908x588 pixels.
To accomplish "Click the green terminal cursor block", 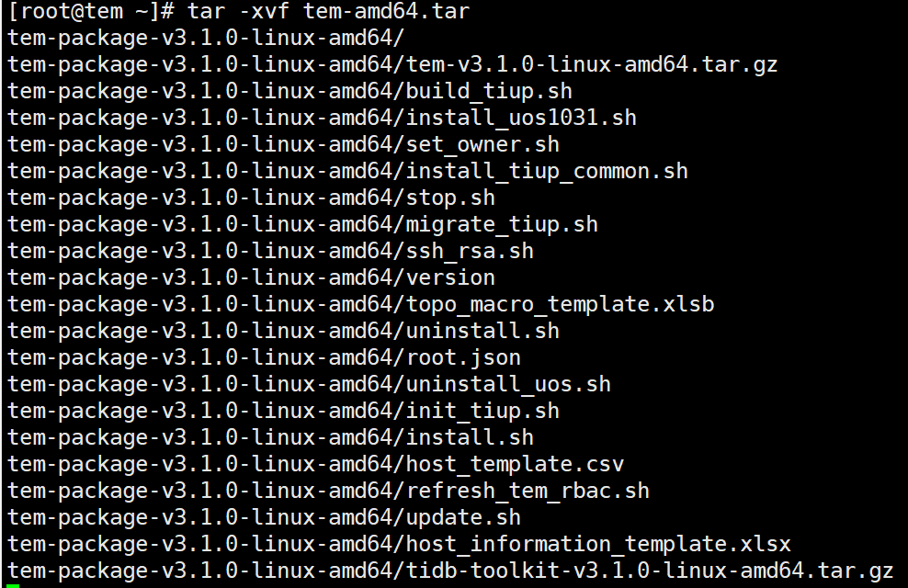I will point(13,585).
